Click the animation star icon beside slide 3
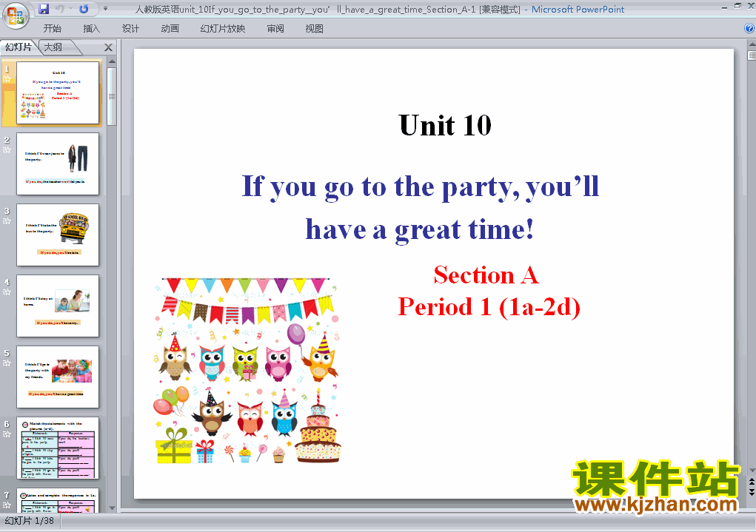 point(7,221)
